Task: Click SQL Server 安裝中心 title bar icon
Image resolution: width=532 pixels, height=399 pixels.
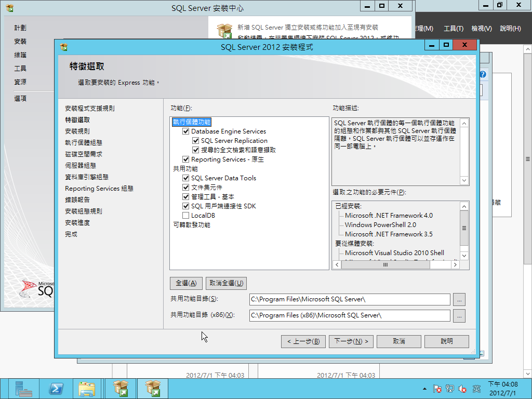Action: (x=9, y=8)
